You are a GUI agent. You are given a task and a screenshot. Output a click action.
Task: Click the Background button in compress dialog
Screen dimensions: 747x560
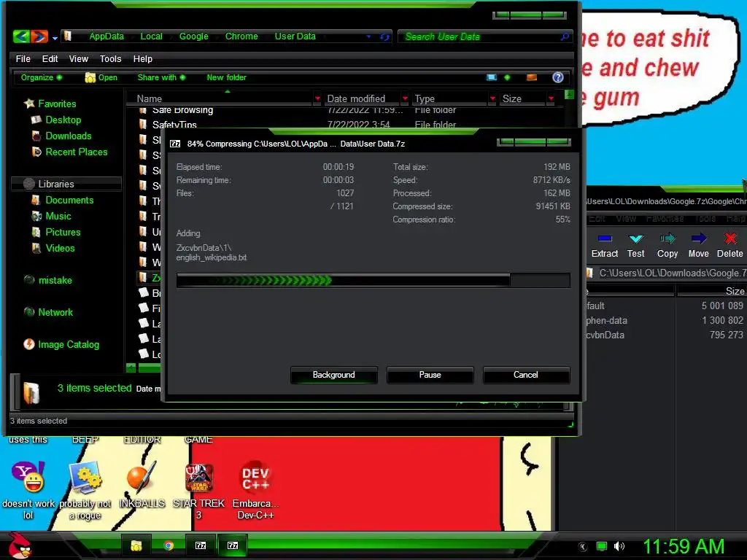tap(334, 375)
